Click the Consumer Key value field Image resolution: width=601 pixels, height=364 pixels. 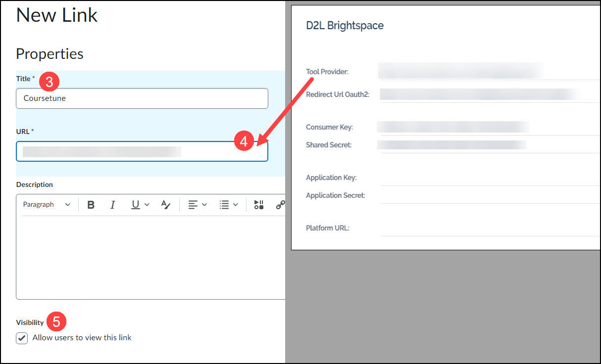coord(490,127)
